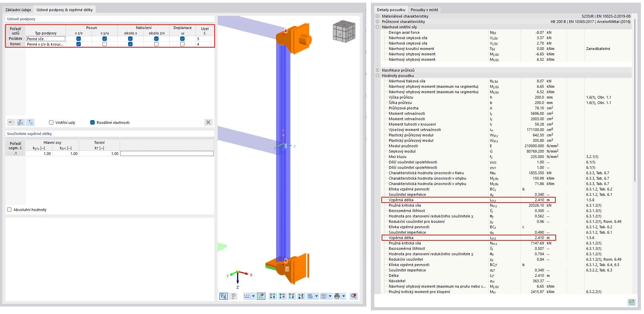Select 'Návrhový krouticí moment' row
This screenshot has height=314, width=644.
coord(506,49)
